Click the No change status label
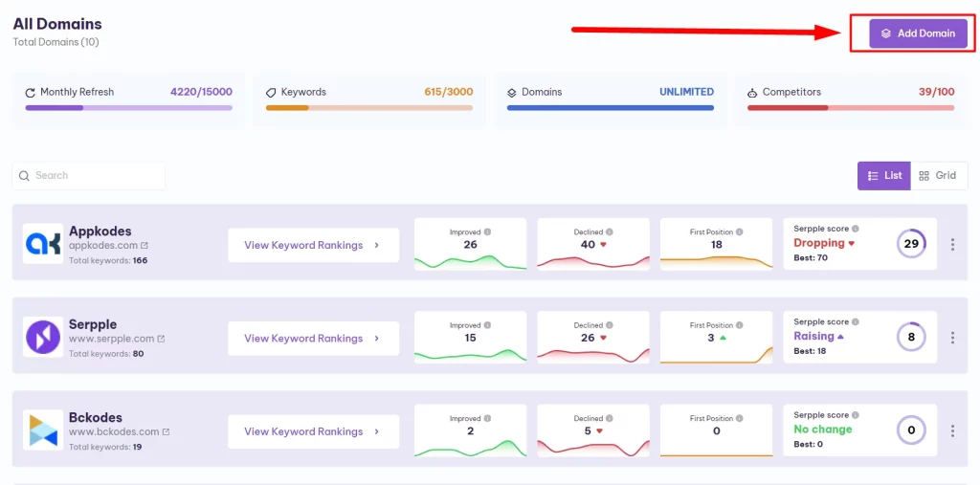The image size is (980, 485). pyautogui.click(x=822, y=430)
